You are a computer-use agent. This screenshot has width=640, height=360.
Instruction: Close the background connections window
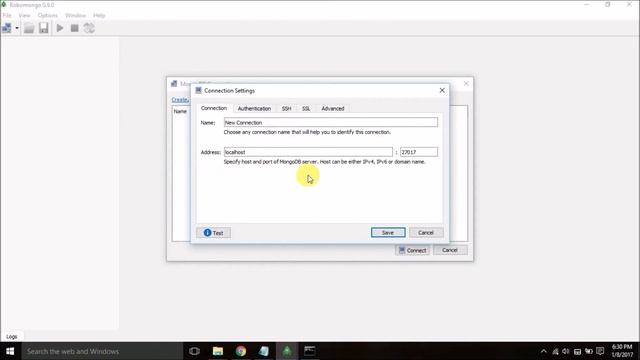tap(466, 84)
